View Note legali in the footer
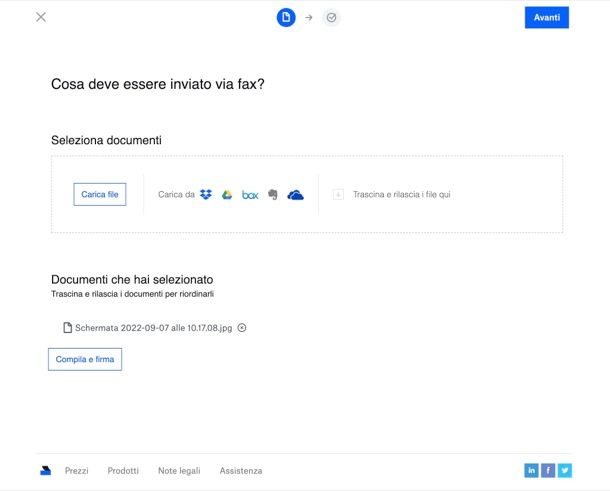Image resolution: width=610 pixels, height=491 pixels. tap(179, 470)
